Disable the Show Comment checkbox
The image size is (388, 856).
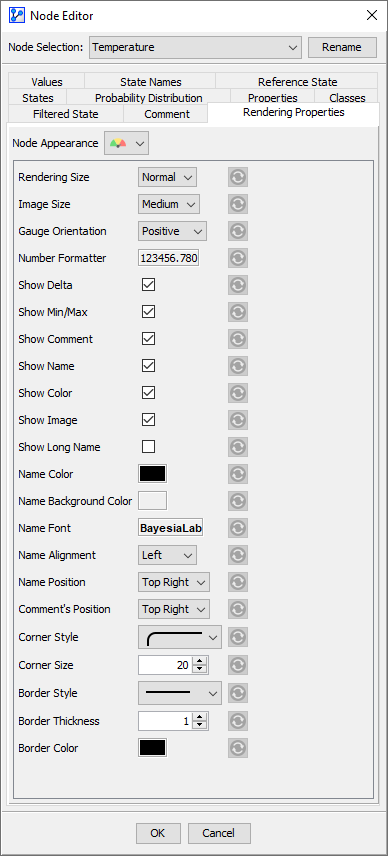[148, 339]
